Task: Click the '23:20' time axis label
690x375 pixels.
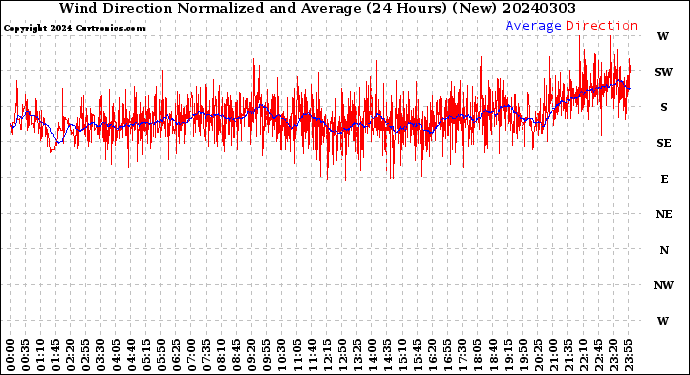Action: pyautogui.click(x=613, y=355)
